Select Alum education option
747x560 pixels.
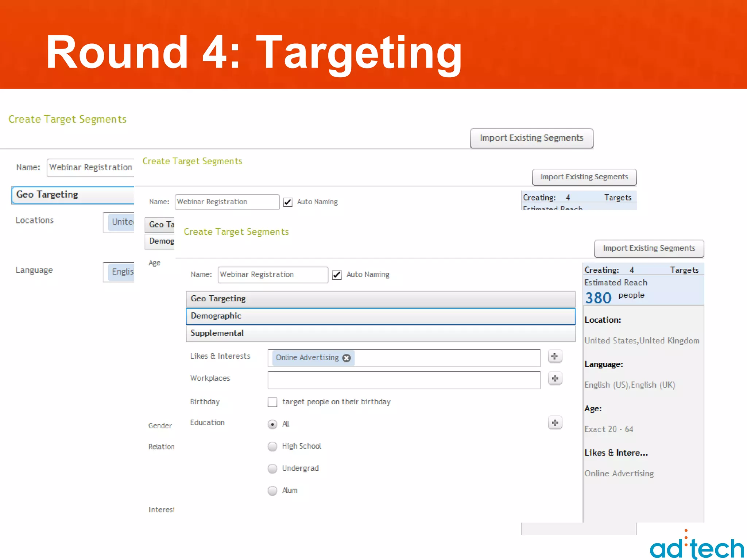tap(272, 491)
